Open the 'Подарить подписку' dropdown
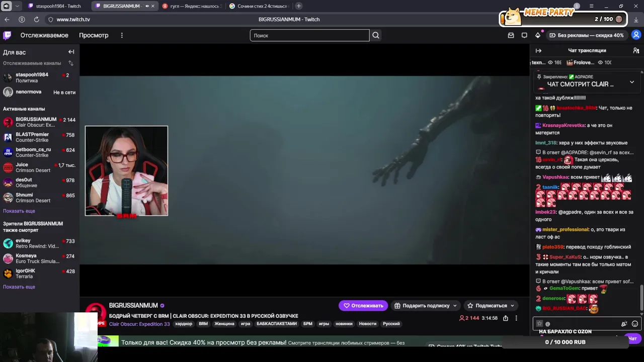 pos(426,305)
